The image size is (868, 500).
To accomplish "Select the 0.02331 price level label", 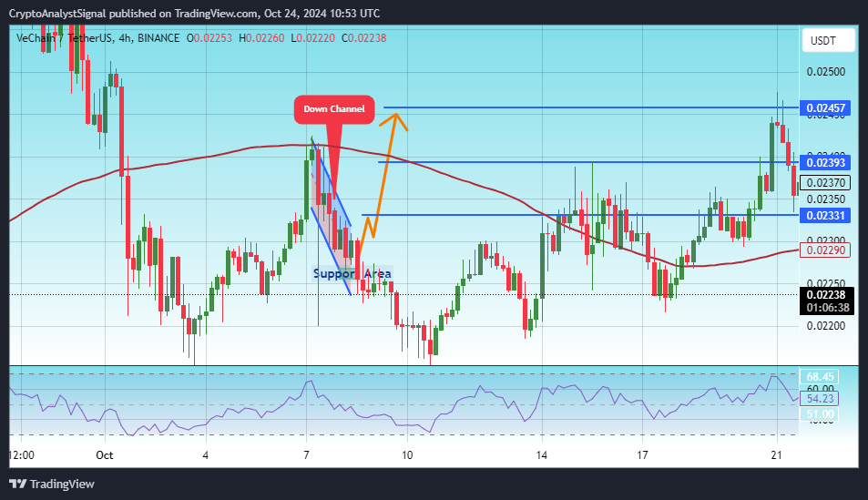I will (825, 216).
